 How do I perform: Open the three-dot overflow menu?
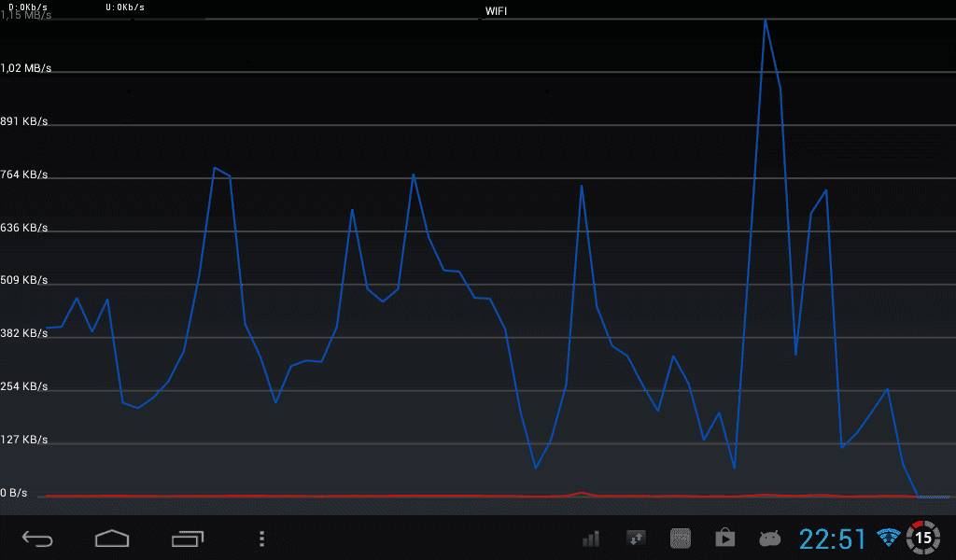[x=261, y=539]
